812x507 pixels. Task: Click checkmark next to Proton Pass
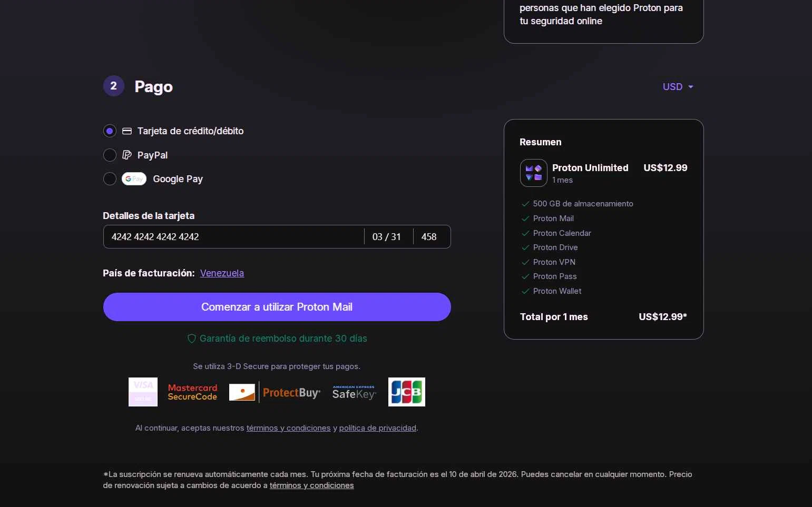(525, 276)
